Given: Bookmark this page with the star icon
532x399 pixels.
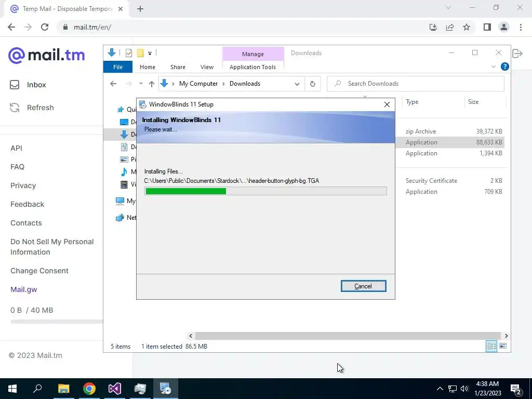Looking at the screenshot, I should (467, 27).
